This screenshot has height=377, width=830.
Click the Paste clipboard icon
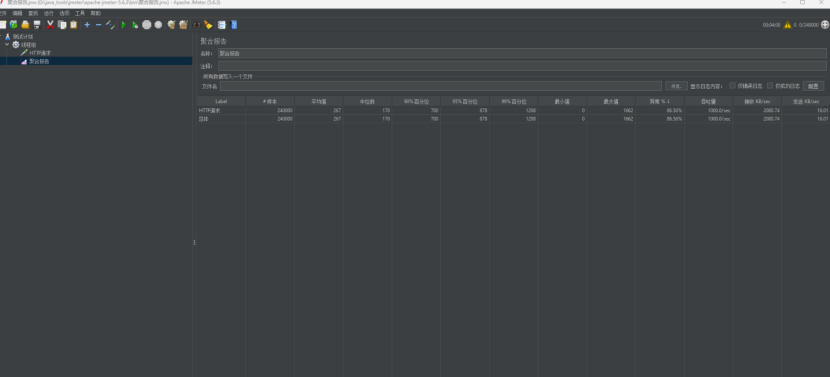click(74, 24)
